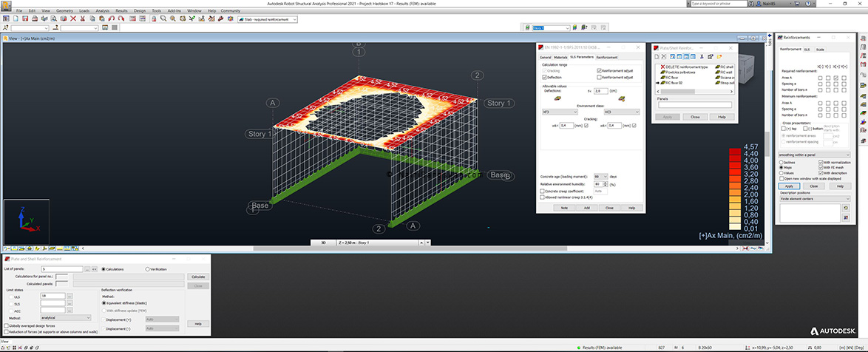Click the New project icon in toolbar
This screenshot has height=352, width=868.
pos(16,18)
